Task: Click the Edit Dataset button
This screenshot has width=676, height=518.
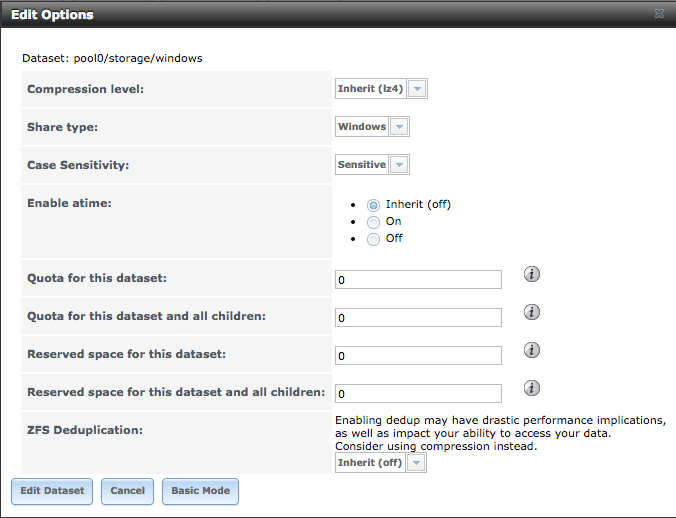Action: tap(52, 491)
